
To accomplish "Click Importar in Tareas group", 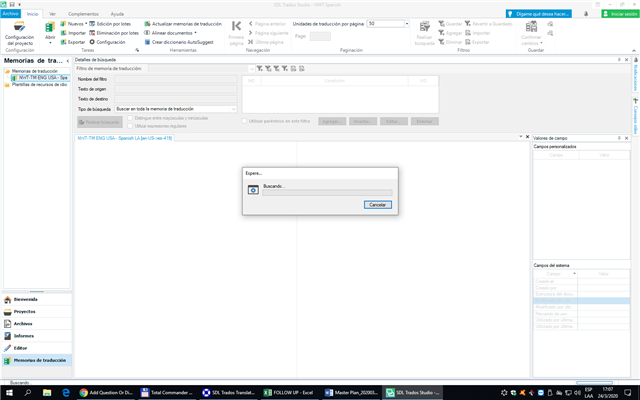I will click(x=73, y=33).
